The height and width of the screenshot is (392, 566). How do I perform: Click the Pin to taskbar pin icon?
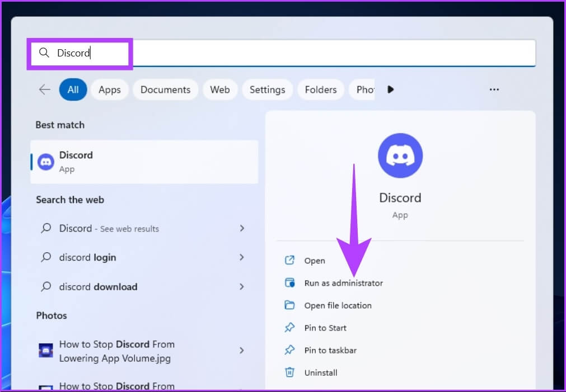click(289, 350)
